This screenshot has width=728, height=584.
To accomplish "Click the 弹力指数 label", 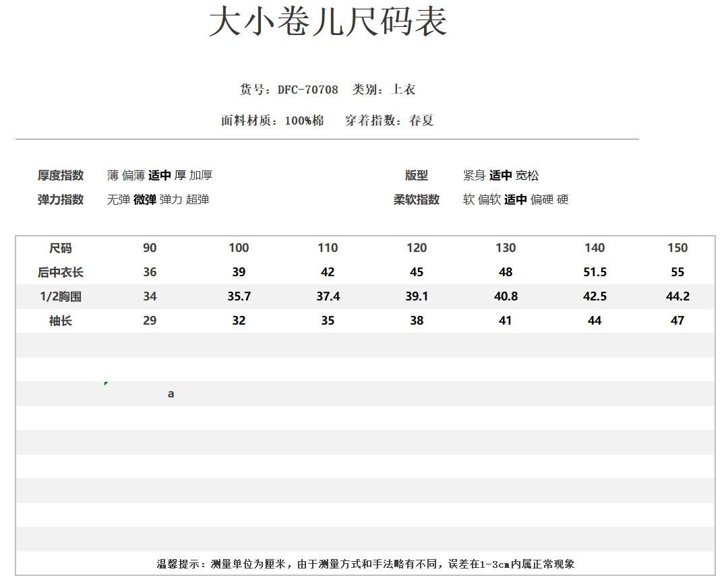I will (x=61, y=199).
